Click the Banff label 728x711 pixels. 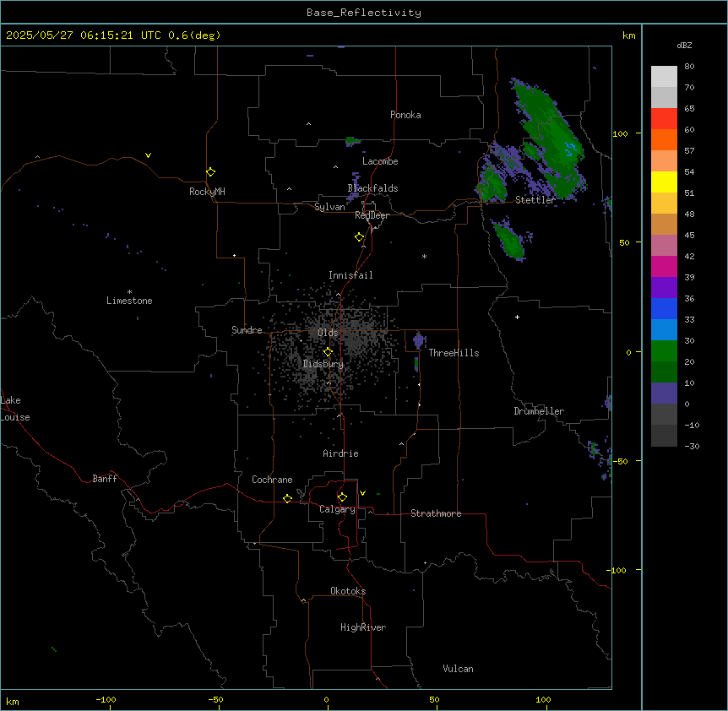click(x=105, y=479)
